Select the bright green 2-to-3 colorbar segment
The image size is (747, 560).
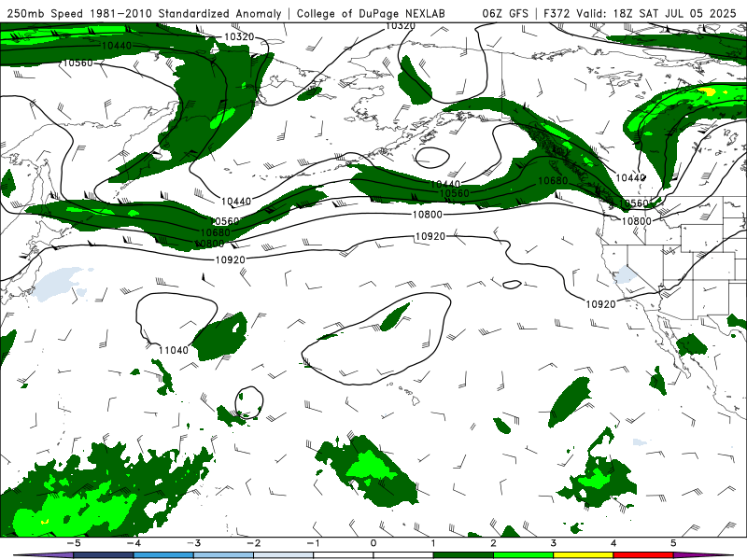(524, 555)
